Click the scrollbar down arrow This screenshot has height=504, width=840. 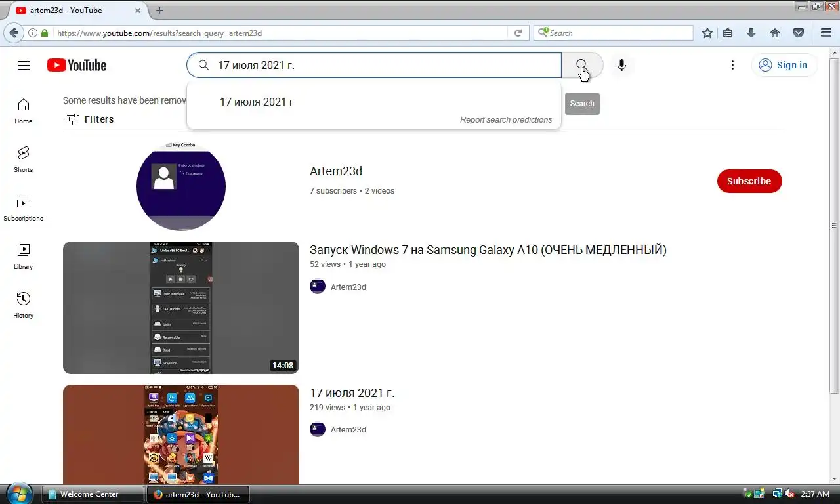click(x=834, y=478)
